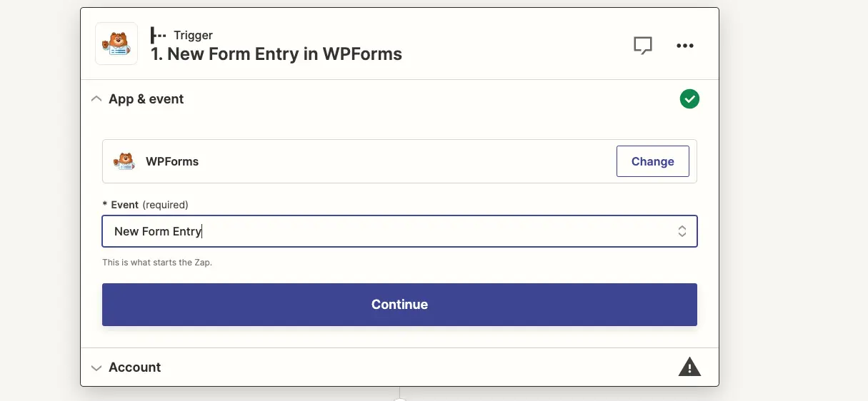Click the Trigger step-type icon beside Trigger label
The width and height of the screenshot is (868, 401).
click(x=159, y=35)
